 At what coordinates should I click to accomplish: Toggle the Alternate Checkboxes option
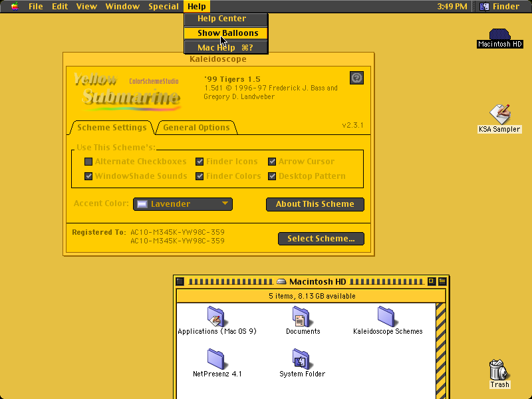point(88,162)
